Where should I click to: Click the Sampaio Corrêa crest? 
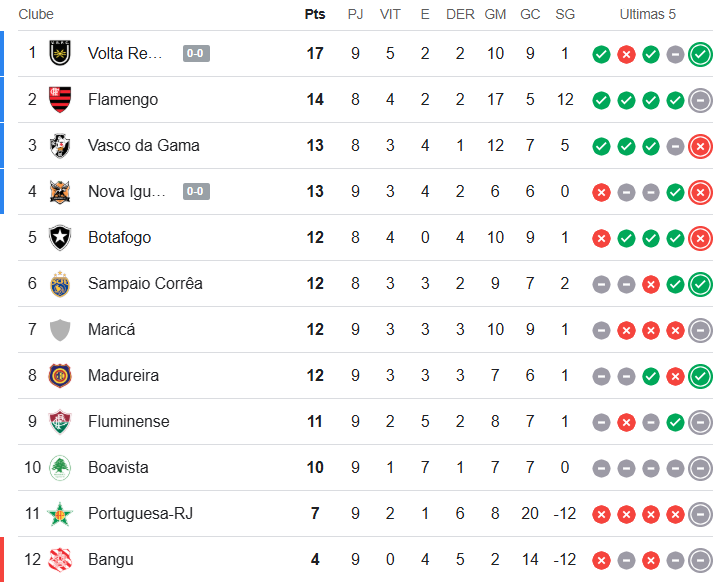pos(61,283)
